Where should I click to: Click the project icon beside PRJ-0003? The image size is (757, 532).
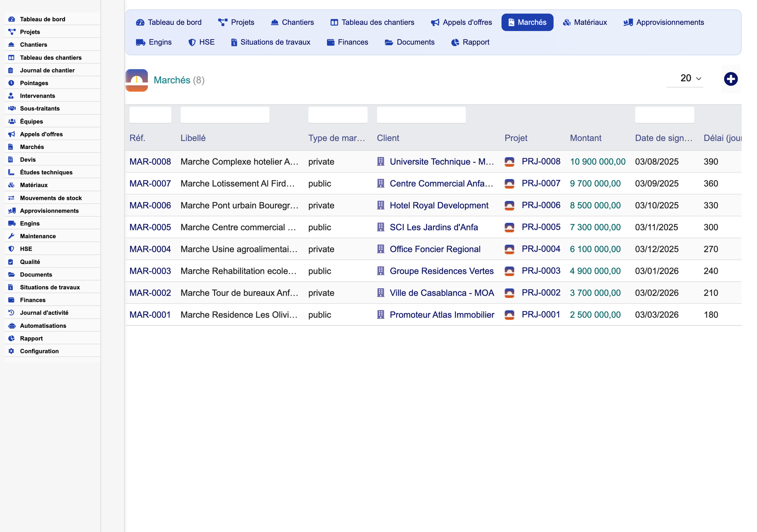(509, 271)
